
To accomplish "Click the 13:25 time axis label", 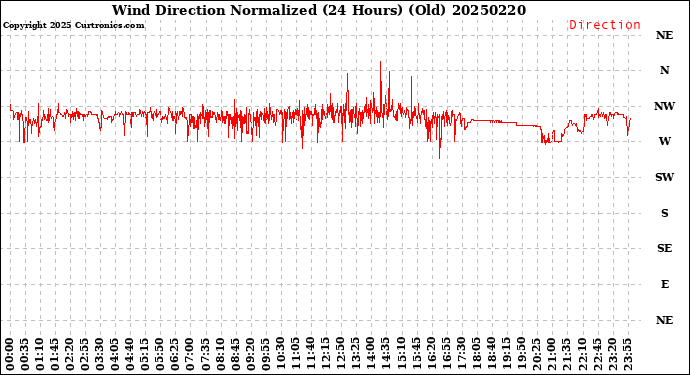I will 355,355.
